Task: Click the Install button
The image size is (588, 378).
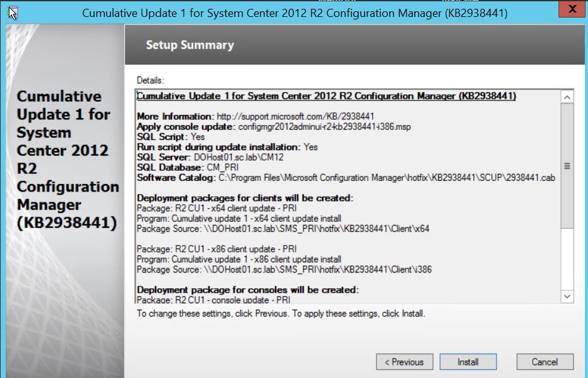Action: (468, 362)
